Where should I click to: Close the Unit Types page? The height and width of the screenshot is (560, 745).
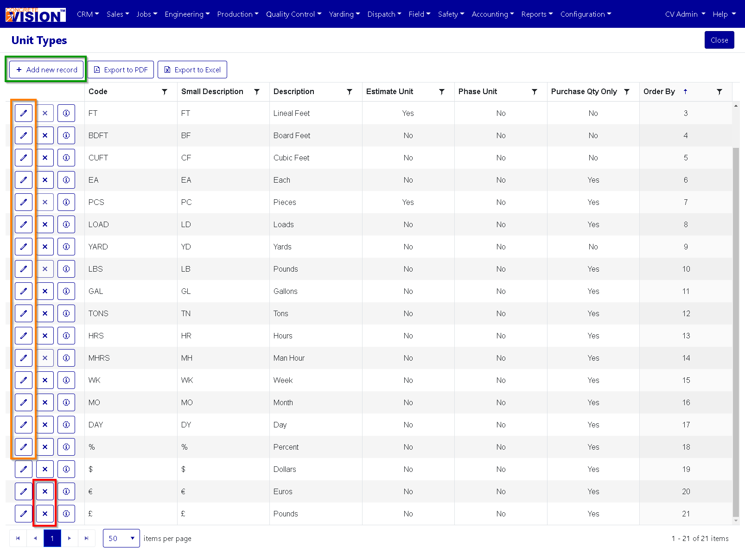click(x=719, y=40)
